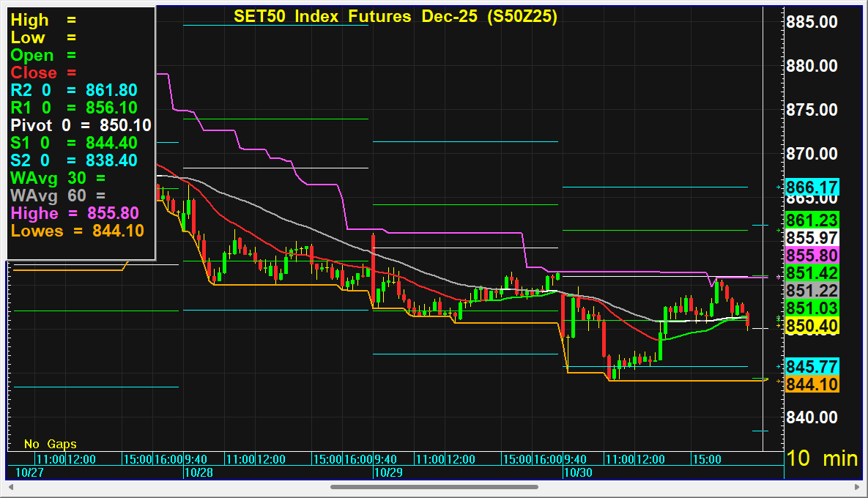Viewport: 868px width, 498px height.
Task: Click the scrollbar left arrow button
Action: point(11,487)
